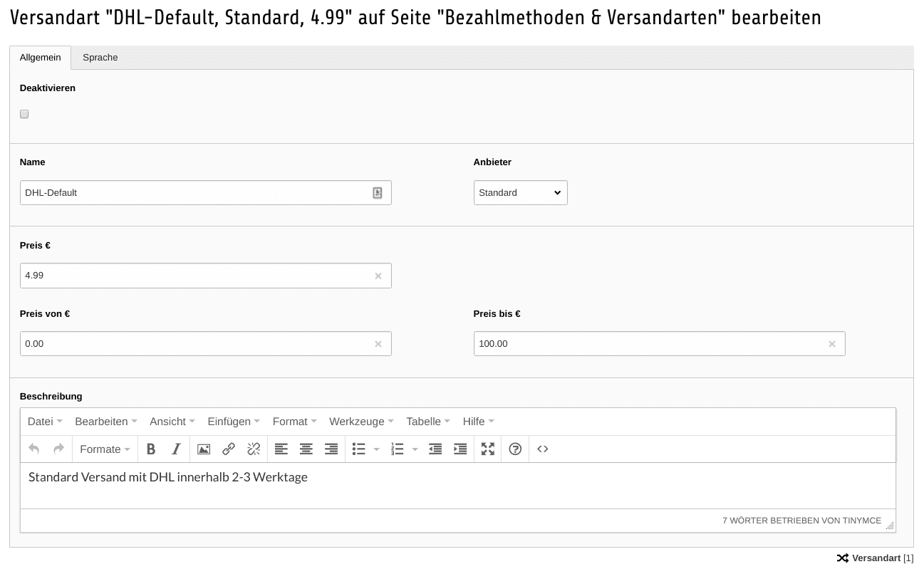Open the Datei menu in the editor
The width and height of the screenshot is (924, 569).
45,422
